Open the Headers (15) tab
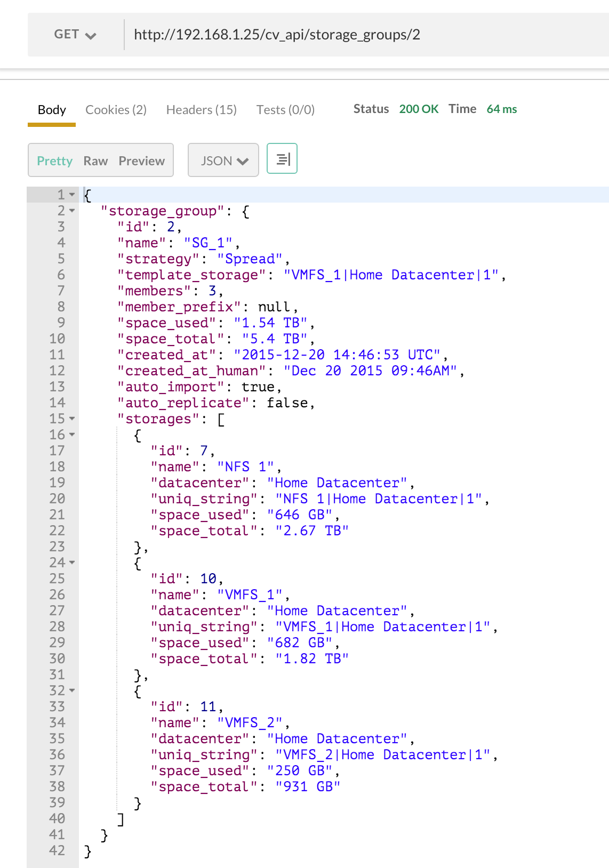Image resolution: width=609 pixels, height=868 pixels. tap(201, 110)
